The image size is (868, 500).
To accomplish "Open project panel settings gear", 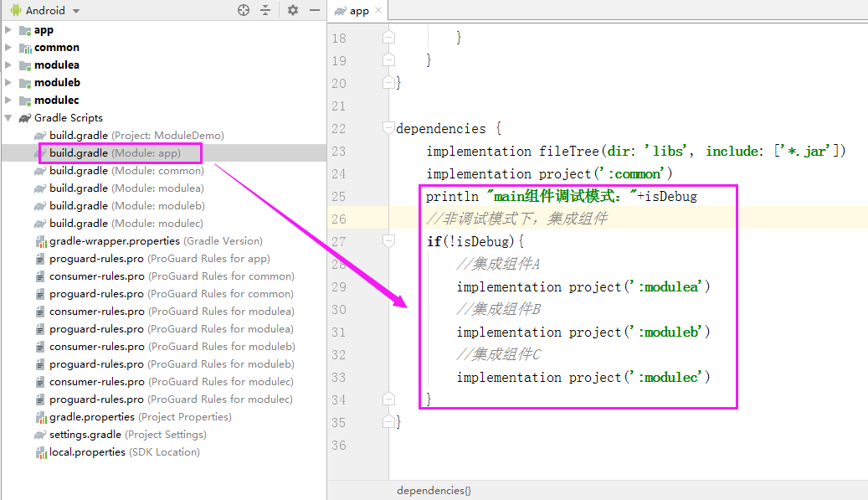I will coord(293,10).
